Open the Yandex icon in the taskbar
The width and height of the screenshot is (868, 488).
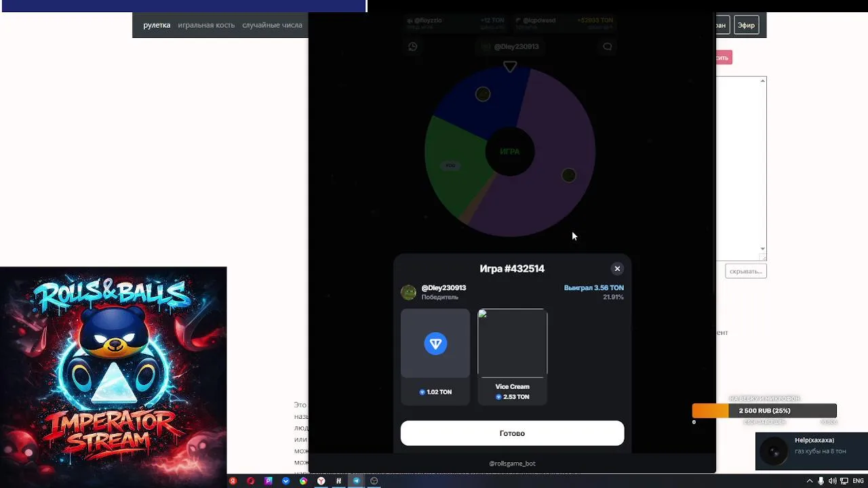233,481
